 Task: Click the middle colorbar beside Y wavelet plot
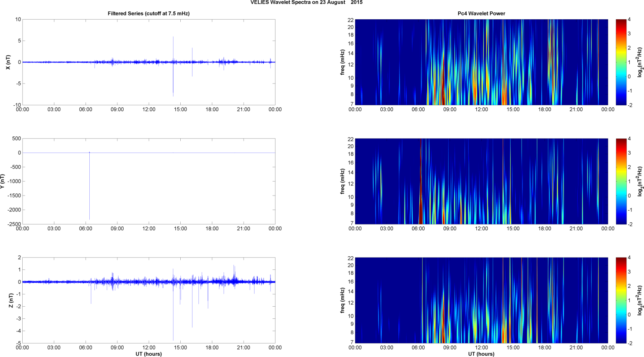coord(621,181)
